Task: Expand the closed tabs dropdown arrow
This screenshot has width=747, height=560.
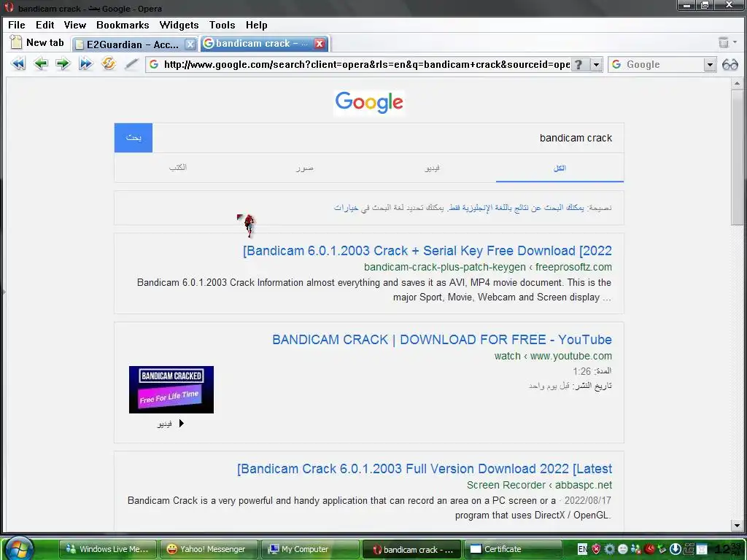Action: click(x=735, y=42)
